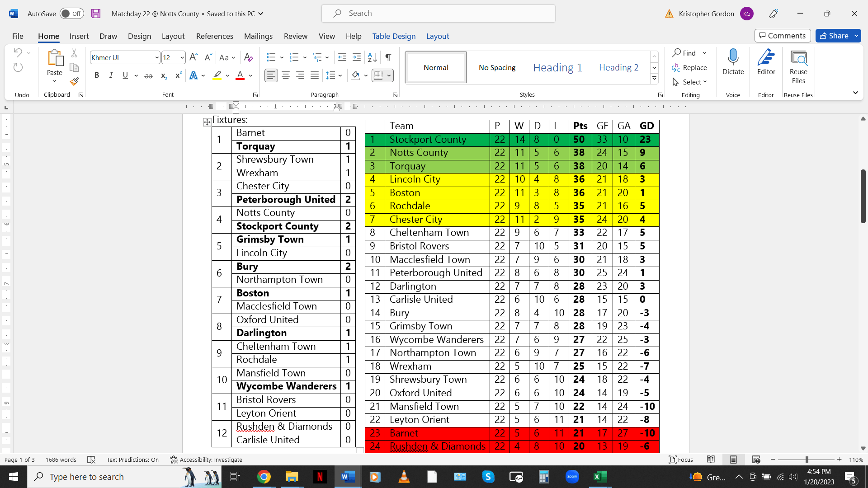Click the Comments button
868x488 pixels.
[782, 36]
